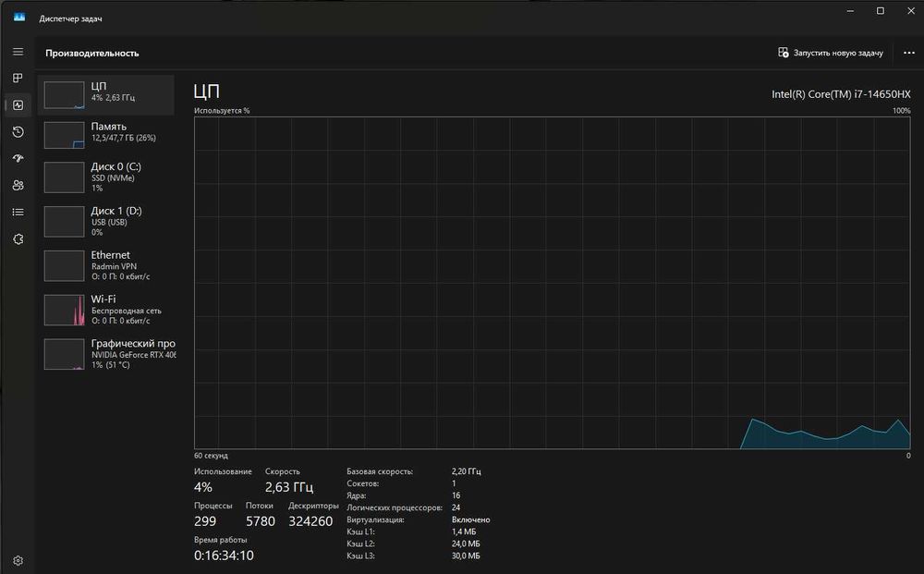Click the speed value '2,63 ГГц'

pyautogui.click(x=288, y=487)
